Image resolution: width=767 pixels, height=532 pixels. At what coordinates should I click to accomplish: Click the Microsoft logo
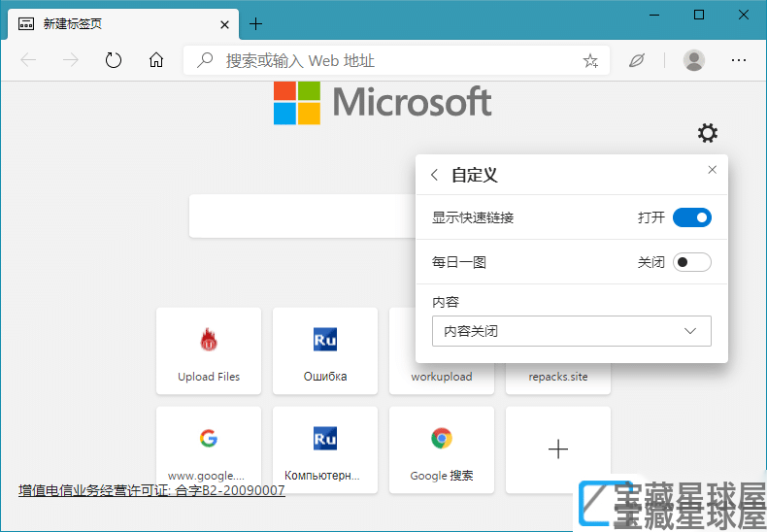pyautogui.click(x=383, y=102)
